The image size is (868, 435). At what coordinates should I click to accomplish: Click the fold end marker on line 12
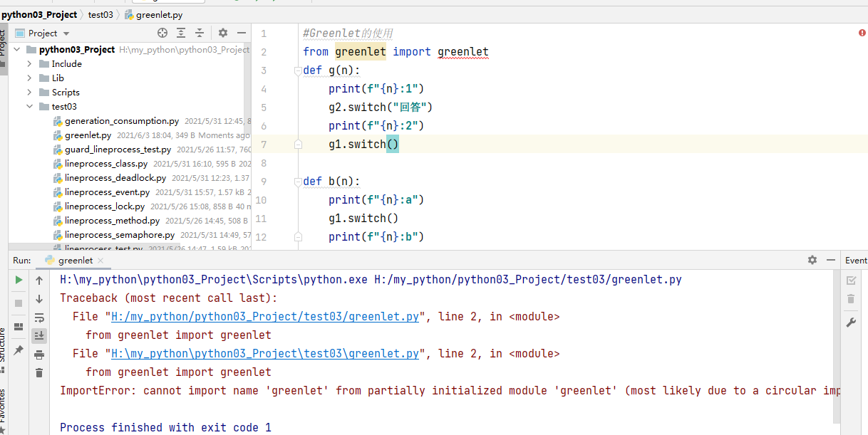pyautogui.click(x=297, y=237)
